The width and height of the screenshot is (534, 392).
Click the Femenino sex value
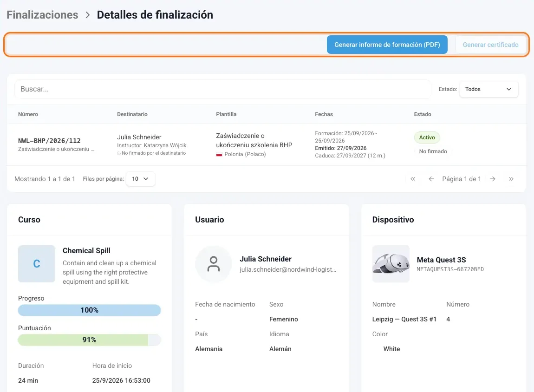[x=284, y=319]
